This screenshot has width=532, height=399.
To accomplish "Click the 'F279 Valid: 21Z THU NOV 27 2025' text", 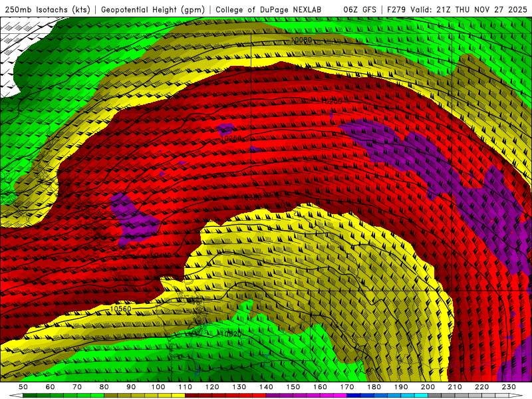I will tap(457, 10).
